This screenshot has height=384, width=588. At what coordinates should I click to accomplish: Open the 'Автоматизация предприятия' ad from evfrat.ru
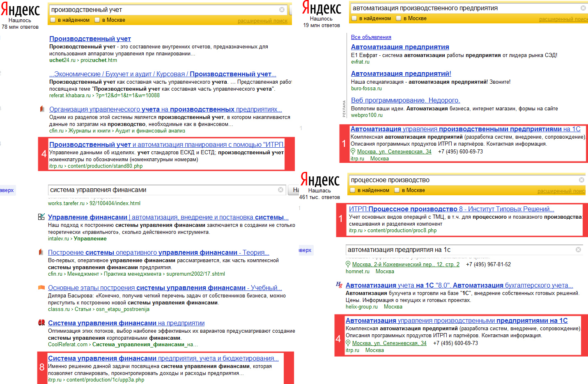[x=400, y=47]
